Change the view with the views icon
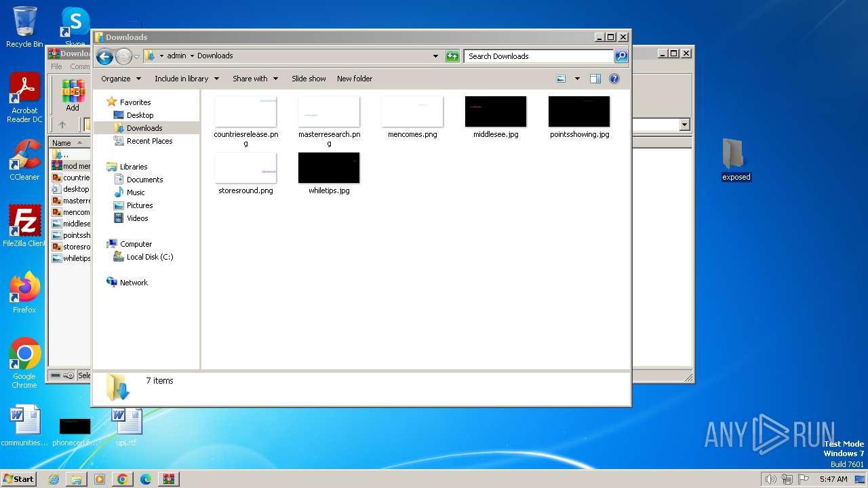The image size is (868, 488). coord(561,79)
